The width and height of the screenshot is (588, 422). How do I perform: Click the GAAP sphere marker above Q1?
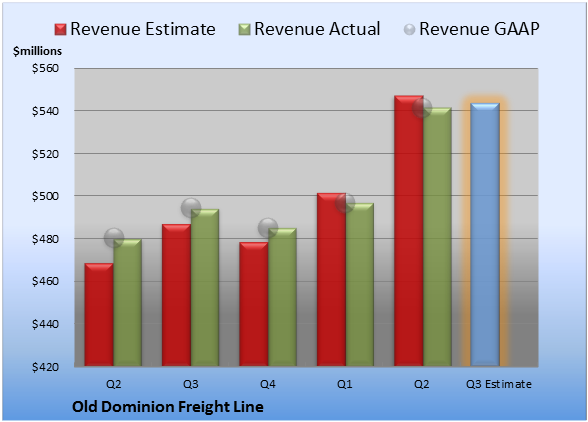pos(345,203)
